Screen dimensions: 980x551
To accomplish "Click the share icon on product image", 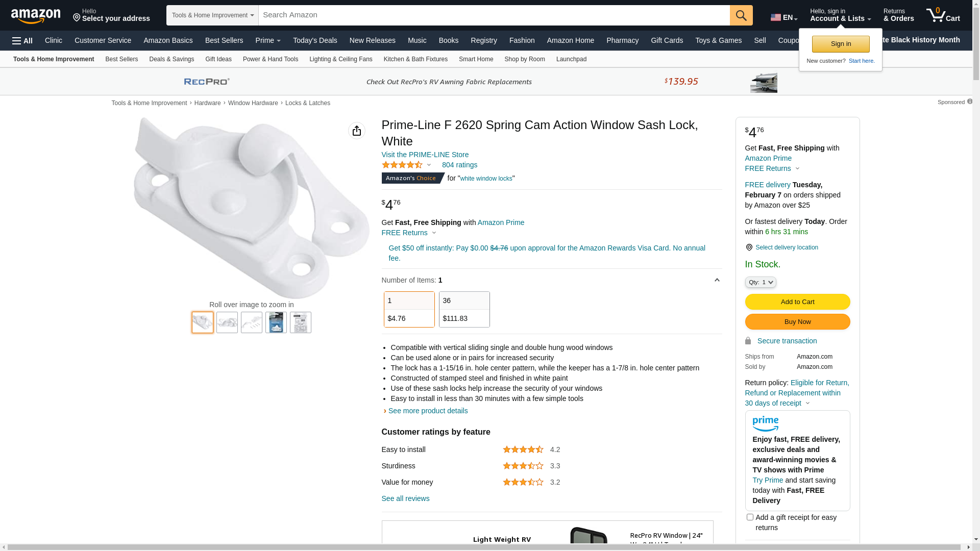I will pos(357,131).
